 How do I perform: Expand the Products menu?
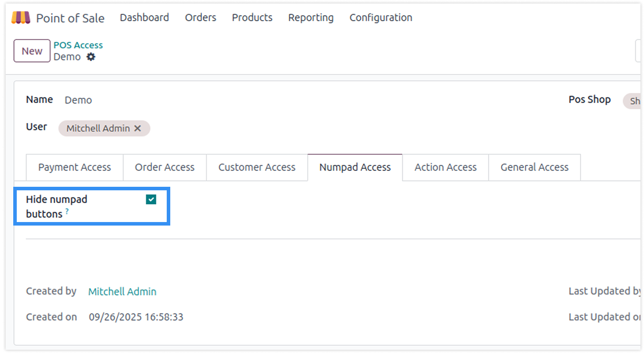click(x=252, y=18)
